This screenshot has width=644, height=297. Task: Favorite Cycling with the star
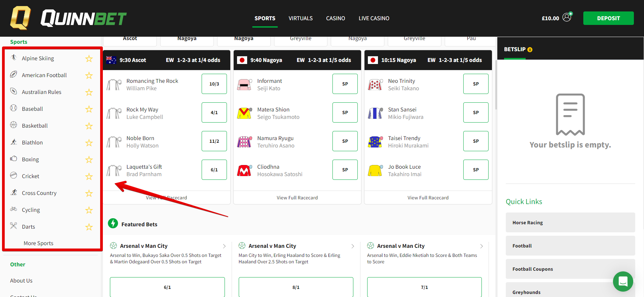point(89,210)
